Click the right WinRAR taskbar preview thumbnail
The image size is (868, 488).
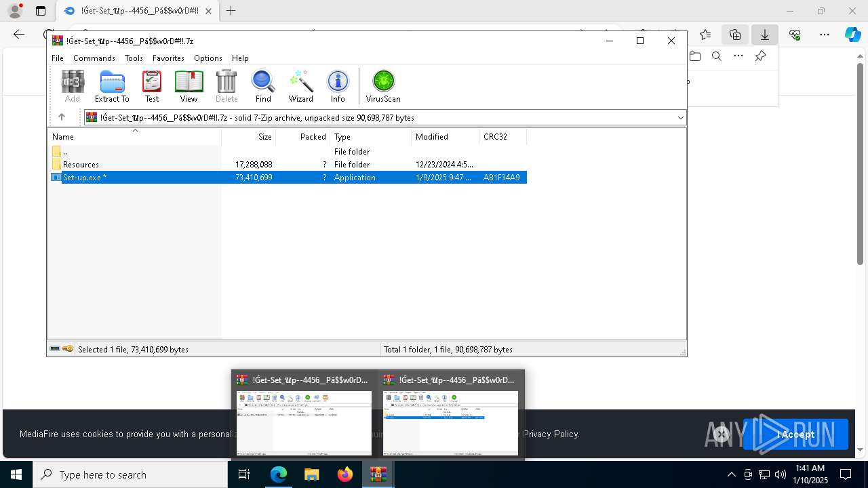pyautogui.click(x=450, y=423)
